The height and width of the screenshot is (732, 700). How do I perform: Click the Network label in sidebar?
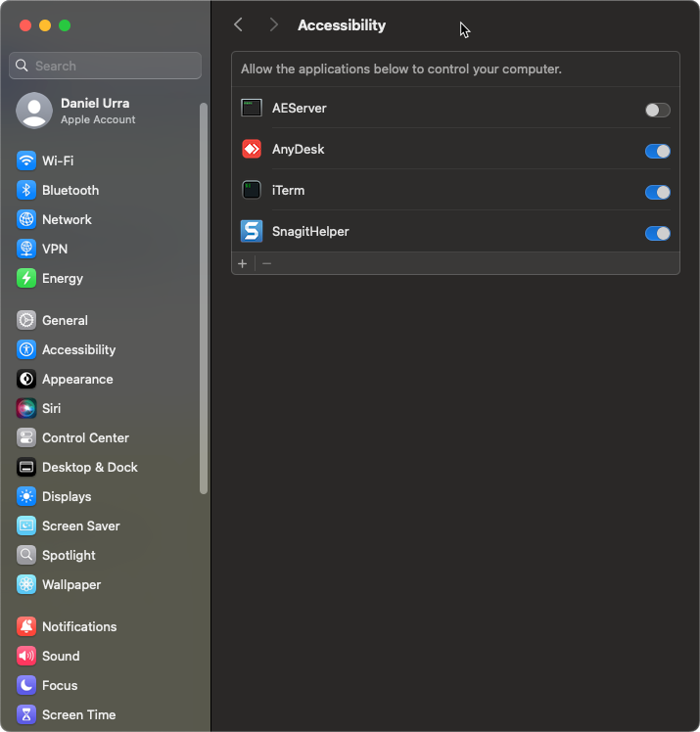[67, 220]
